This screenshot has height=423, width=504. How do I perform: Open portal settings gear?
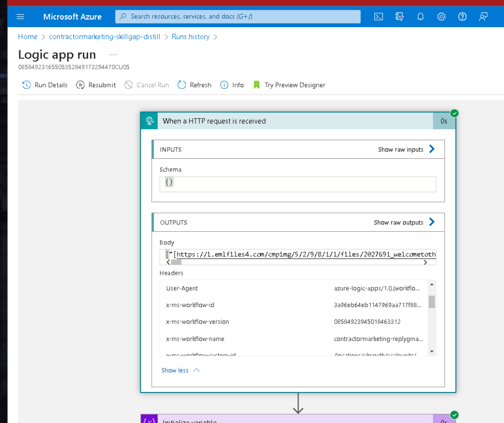pos(441,17)
